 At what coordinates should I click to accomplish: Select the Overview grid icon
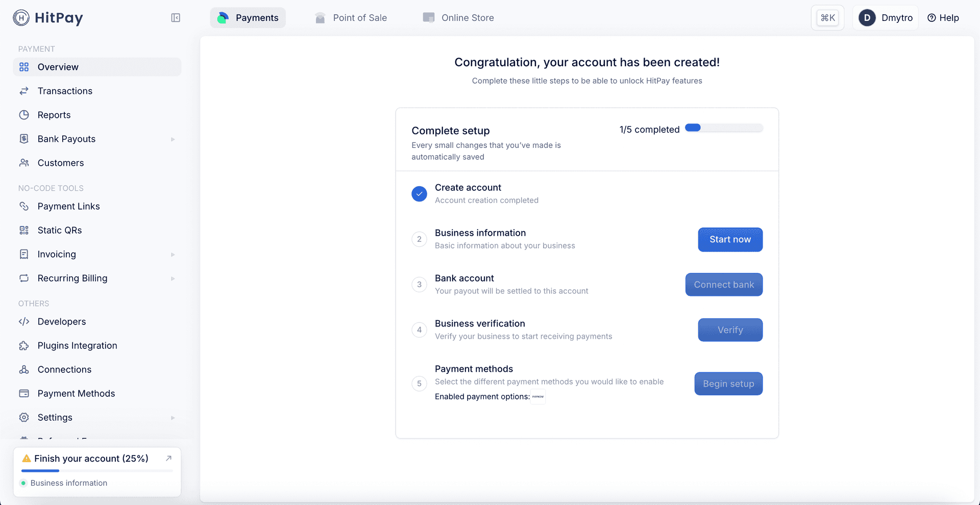coord(24,67)
